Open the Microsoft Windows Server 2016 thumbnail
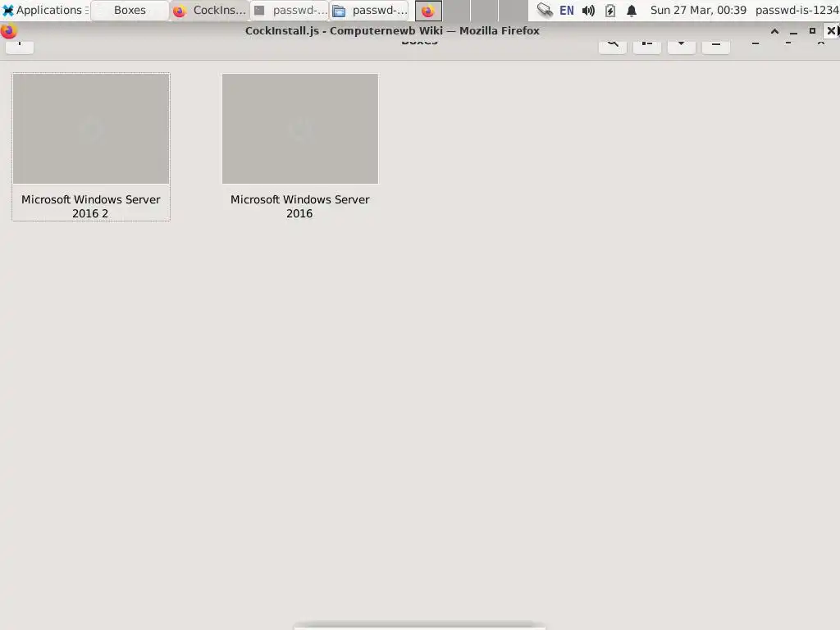The width and height of the screenshot is (840, 630). (300, 129)
